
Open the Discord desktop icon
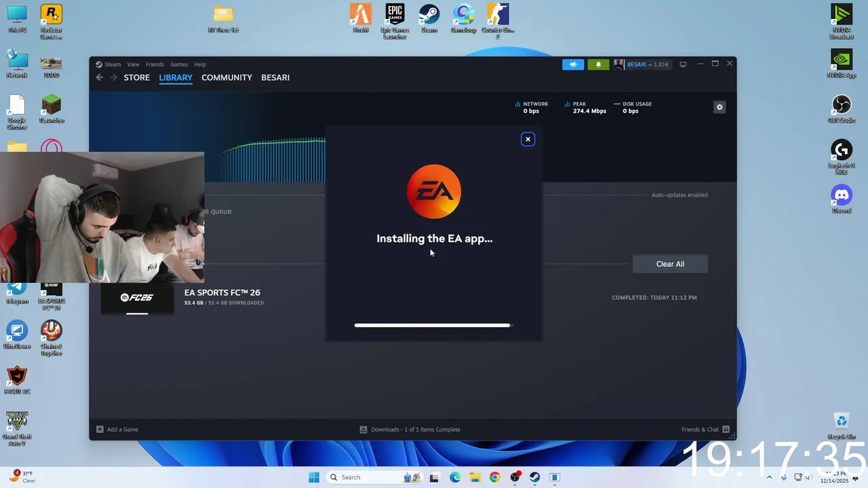point(842,199)
